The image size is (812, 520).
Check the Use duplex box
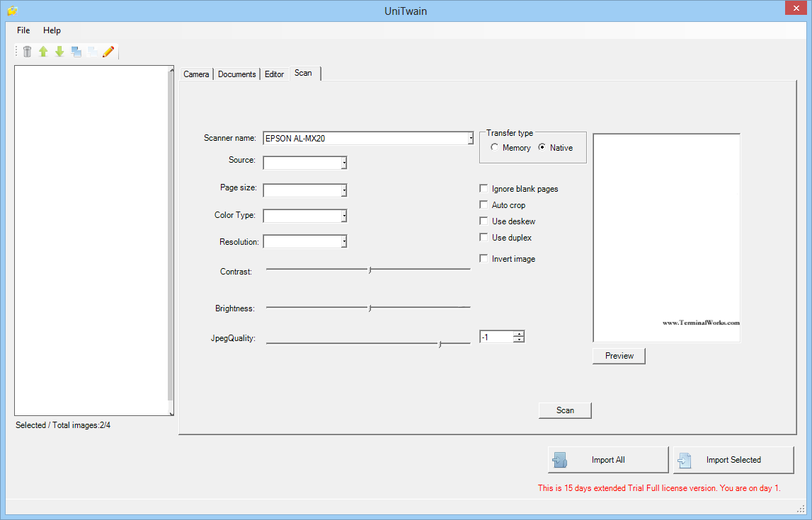tap(484, 238)
